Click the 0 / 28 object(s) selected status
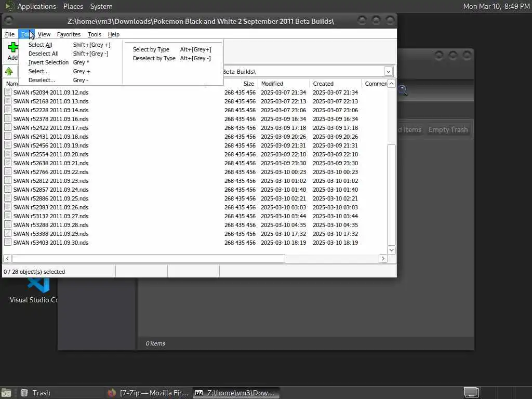532x399 pixels. coord(34,272)
